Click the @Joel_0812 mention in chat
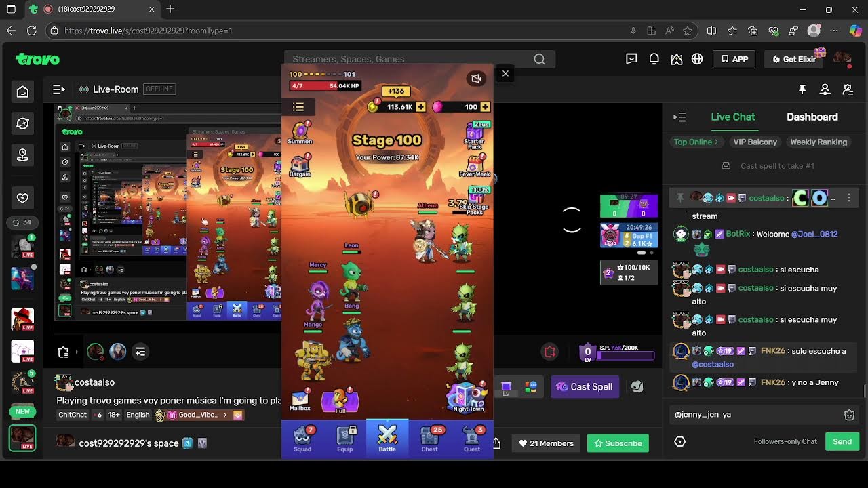The height and width of the screenshot is (488, 868). pos(814,234)
